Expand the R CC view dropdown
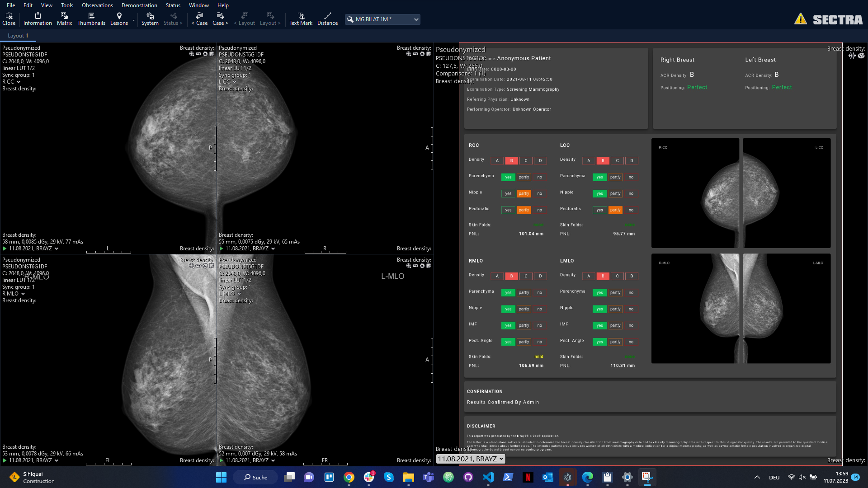Screen dimensions: 868x488 point(19,82)
